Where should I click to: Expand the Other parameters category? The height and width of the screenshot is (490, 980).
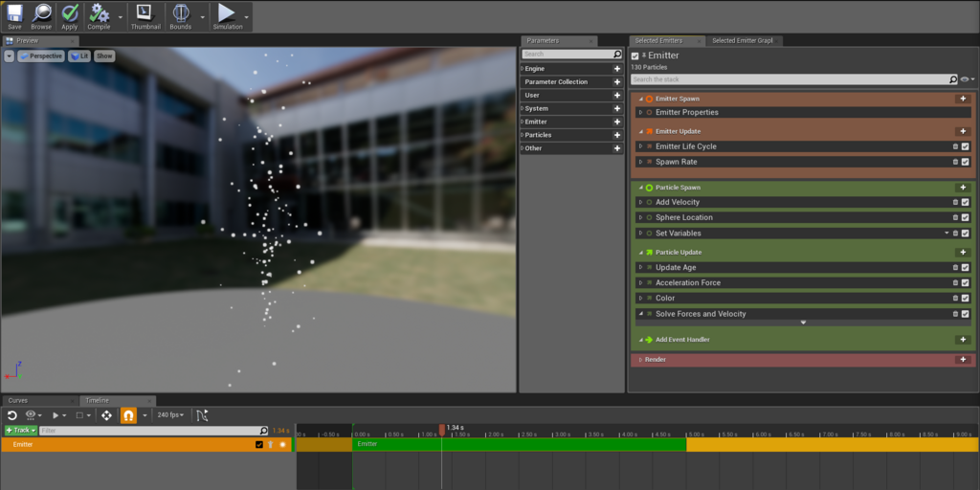coord(523,148)
